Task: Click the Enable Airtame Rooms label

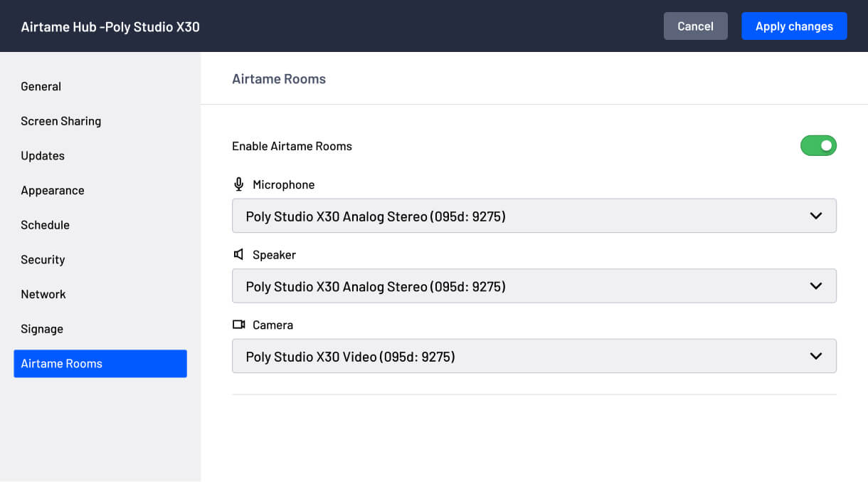Action: click(x=292, y=146)
